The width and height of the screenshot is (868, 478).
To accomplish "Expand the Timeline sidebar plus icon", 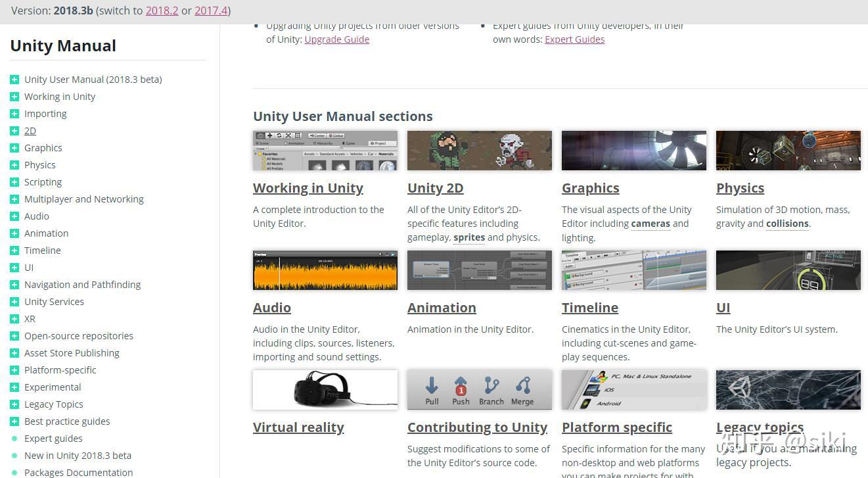I will [14, 251].
